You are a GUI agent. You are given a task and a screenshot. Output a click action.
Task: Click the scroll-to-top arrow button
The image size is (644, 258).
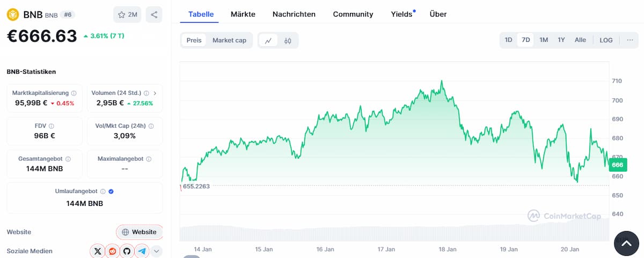click(x=626, y=244)
